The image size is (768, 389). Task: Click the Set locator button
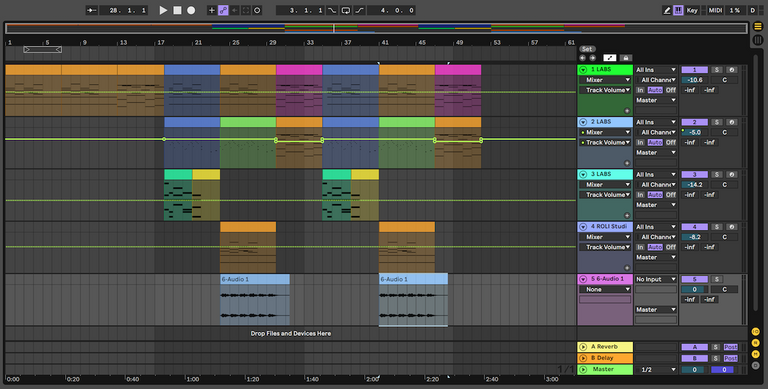tap(587, 49)
